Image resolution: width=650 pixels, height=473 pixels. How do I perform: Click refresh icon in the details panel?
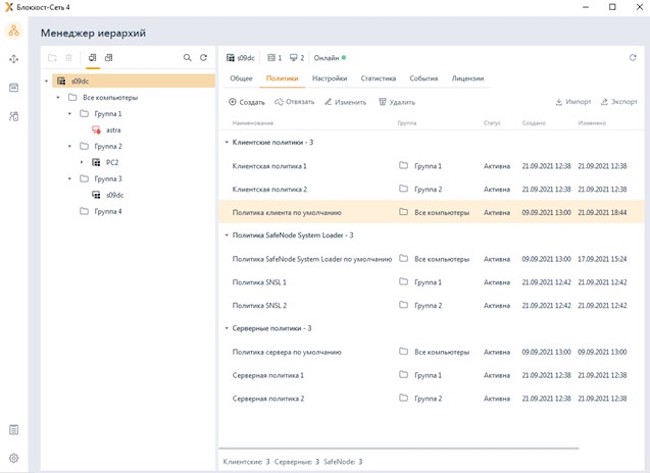(632, 58)
